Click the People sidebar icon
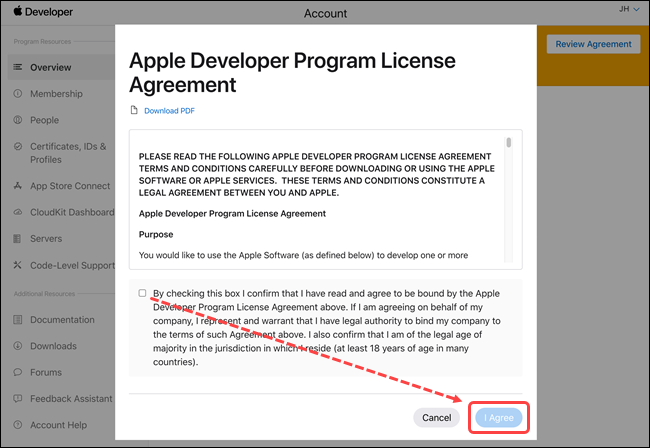Image resolution: width=650 pixels, height=448 pixels. tap(19, 120)
